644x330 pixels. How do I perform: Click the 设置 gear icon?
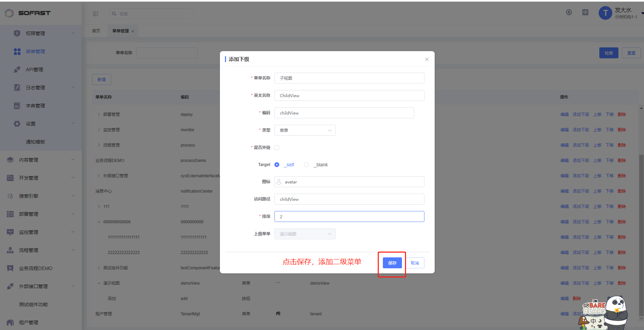click(17, 124)
